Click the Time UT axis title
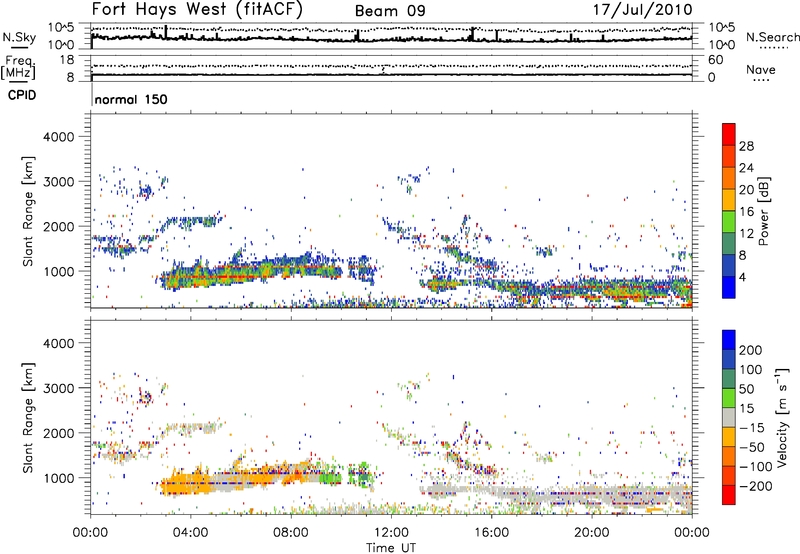The height and width of the screenshot is (554, 800). (391, 548)
